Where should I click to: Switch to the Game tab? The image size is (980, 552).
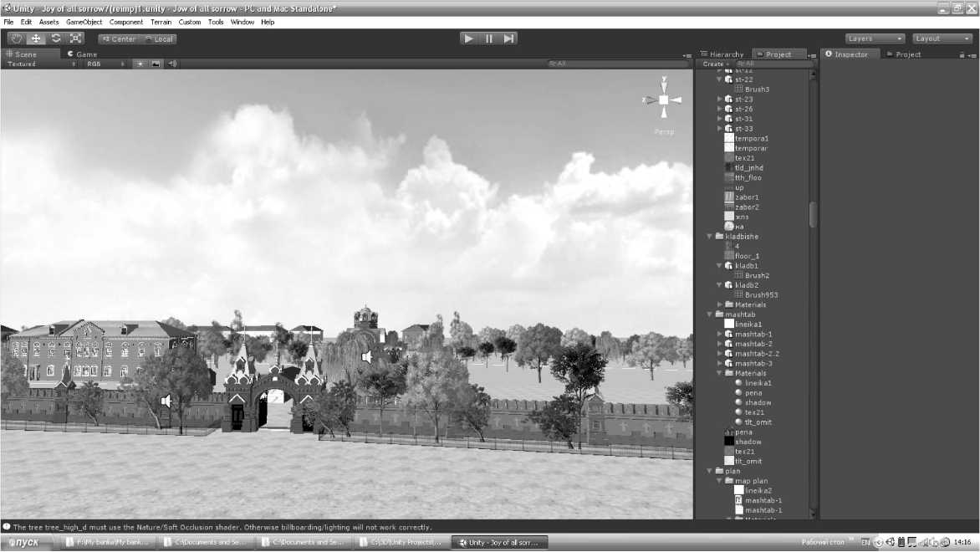pos(83,54)
